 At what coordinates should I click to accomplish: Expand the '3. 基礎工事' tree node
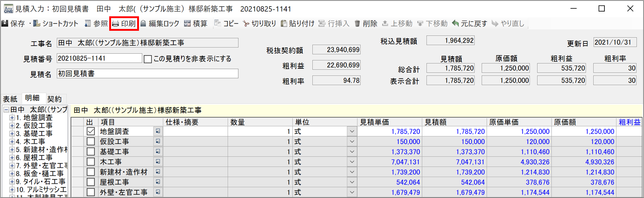(12, 134)
